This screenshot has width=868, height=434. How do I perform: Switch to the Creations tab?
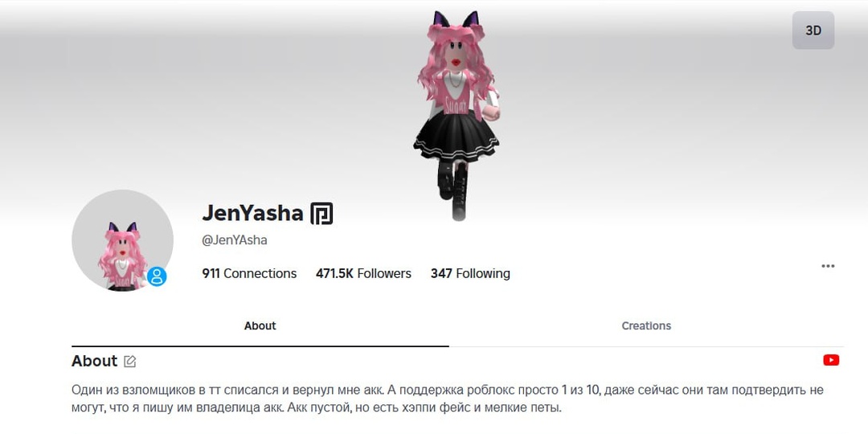(x=646, y=326)
